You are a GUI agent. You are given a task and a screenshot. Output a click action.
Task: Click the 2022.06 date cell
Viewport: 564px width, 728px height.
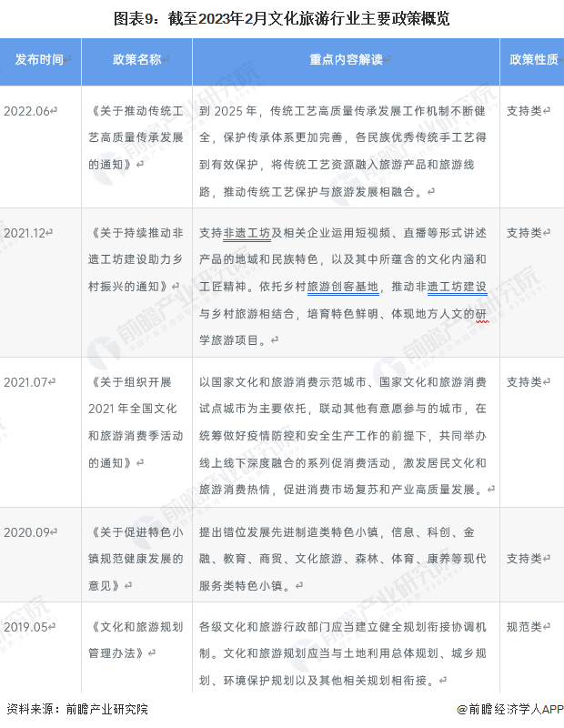coord(29,110)
